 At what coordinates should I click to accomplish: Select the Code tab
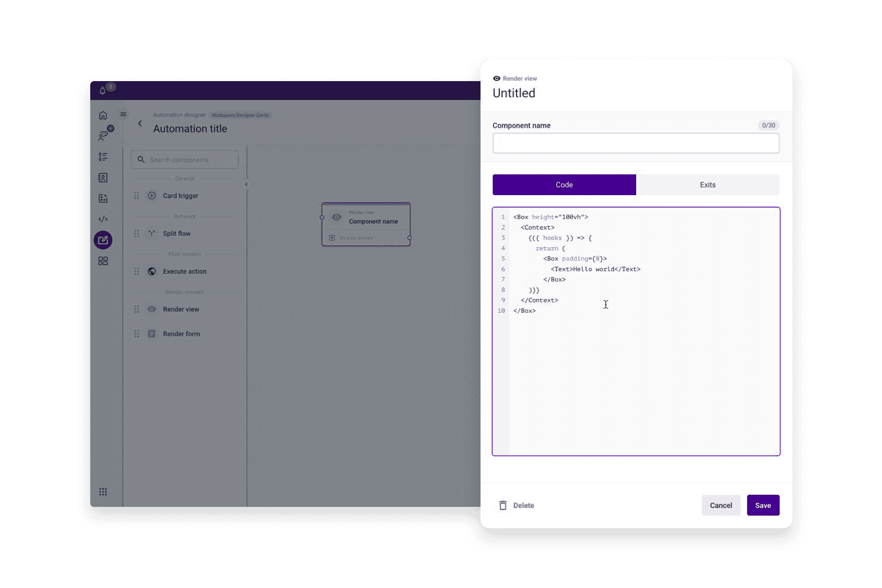[x=564, y=185]
